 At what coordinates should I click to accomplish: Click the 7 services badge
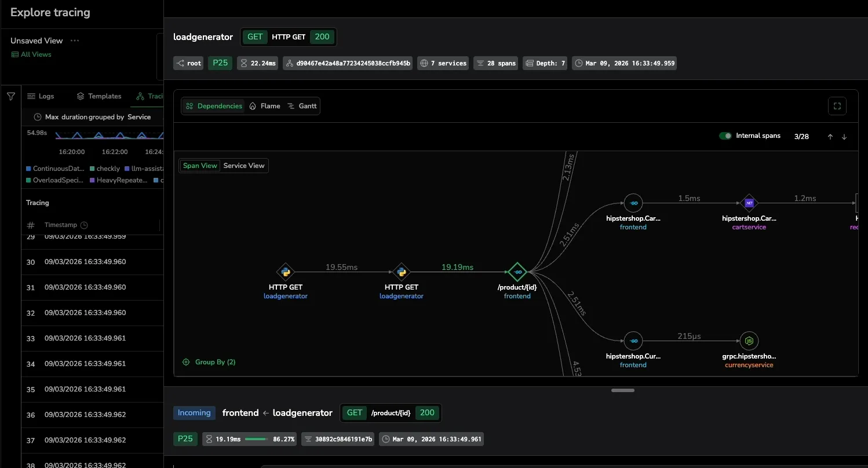(443, 63)
